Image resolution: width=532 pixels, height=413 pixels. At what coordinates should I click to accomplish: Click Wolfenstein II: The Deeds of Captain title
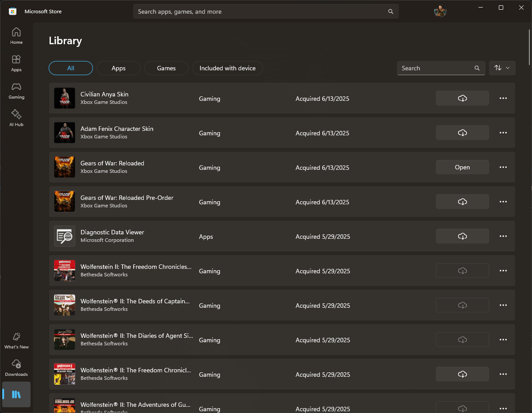[x=135, y=301]
